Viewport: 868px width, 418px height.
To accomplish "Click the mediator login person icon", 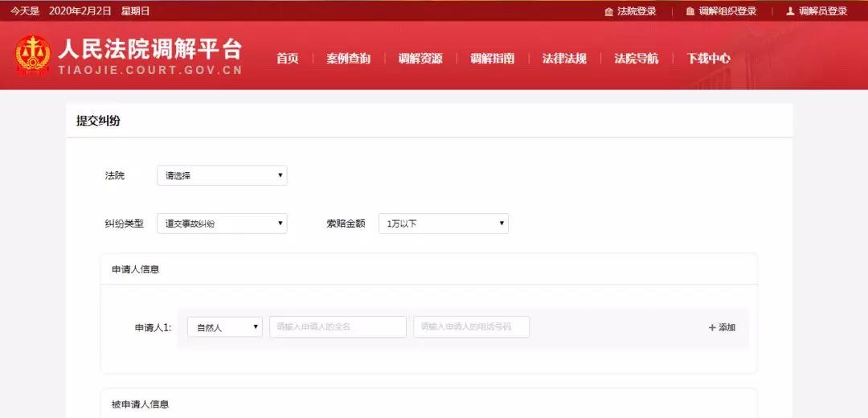I will pyautogui.click(x=790, y=11).
